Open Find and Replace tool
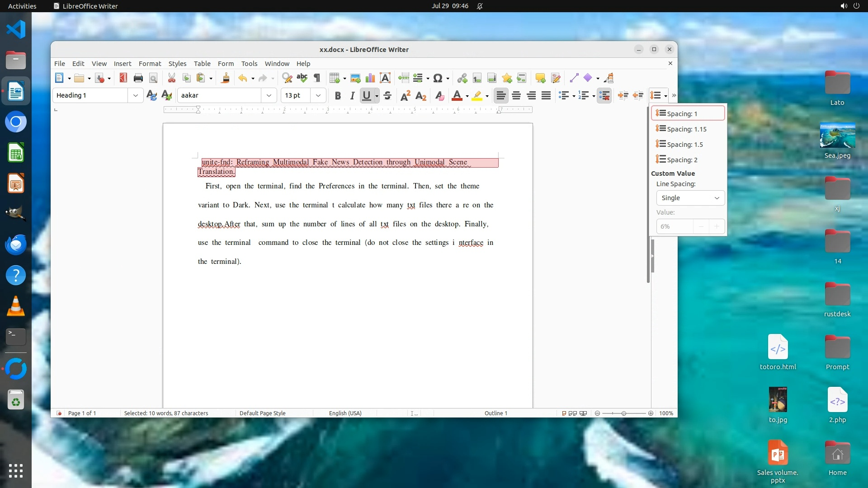This screenshot has width=868, height=488. tap(287, 78)
